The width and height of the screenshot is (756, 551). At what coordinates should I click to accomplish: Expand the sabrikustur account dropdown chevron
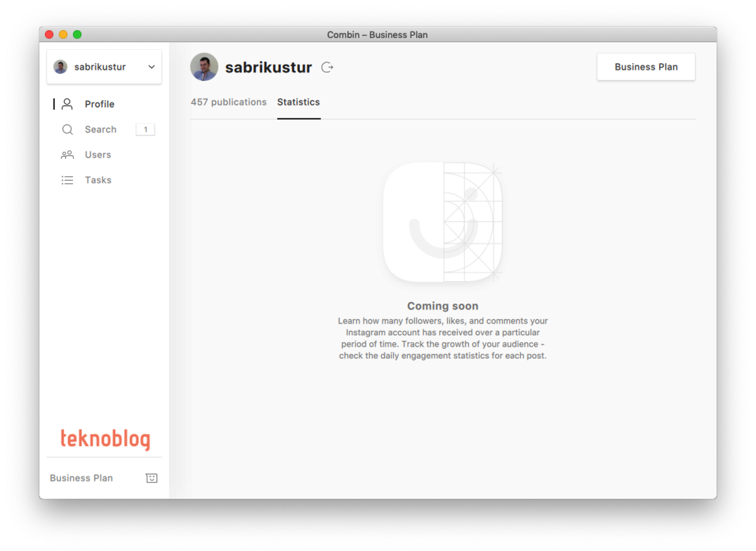(151, 67)
